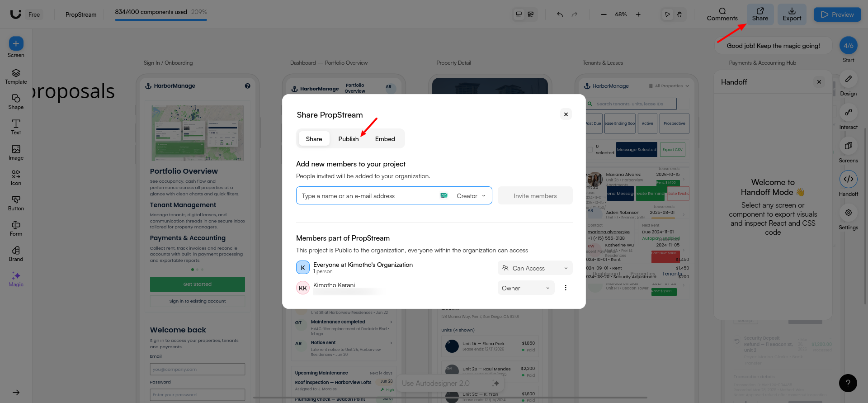Open the Brand panel
The image size is (868, 403).
16,254
